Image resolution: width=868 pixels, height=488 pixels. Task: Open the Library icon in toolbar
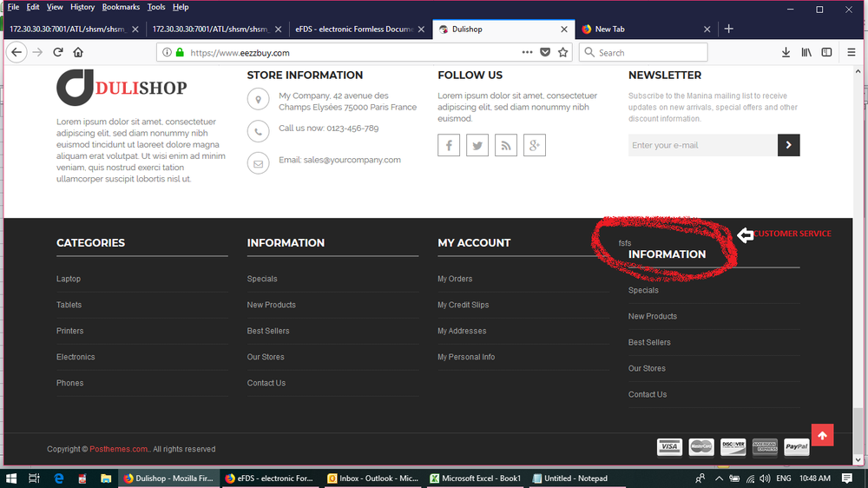(806, 53)
